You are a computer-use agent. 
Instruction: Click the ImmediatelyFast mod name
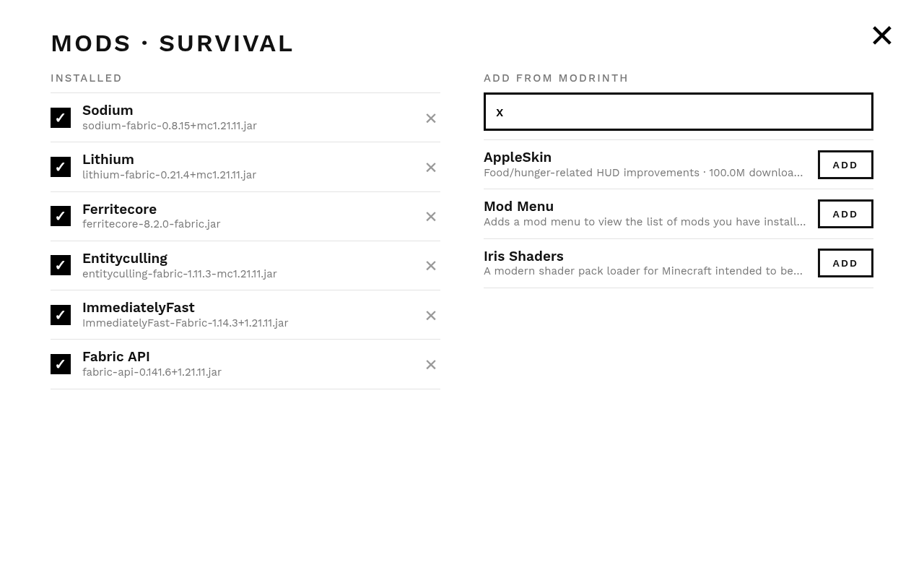pos(139,308)
